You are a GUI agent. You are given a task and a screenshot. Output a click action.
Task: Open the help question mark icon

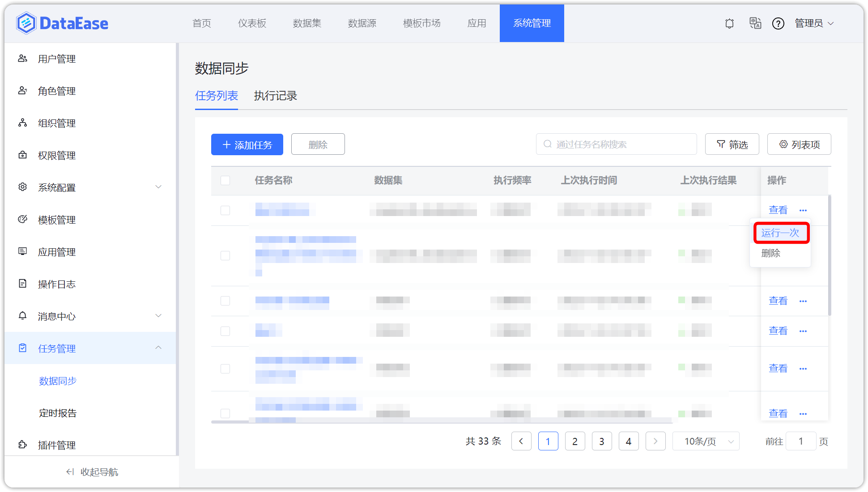[x=779, y=23]
